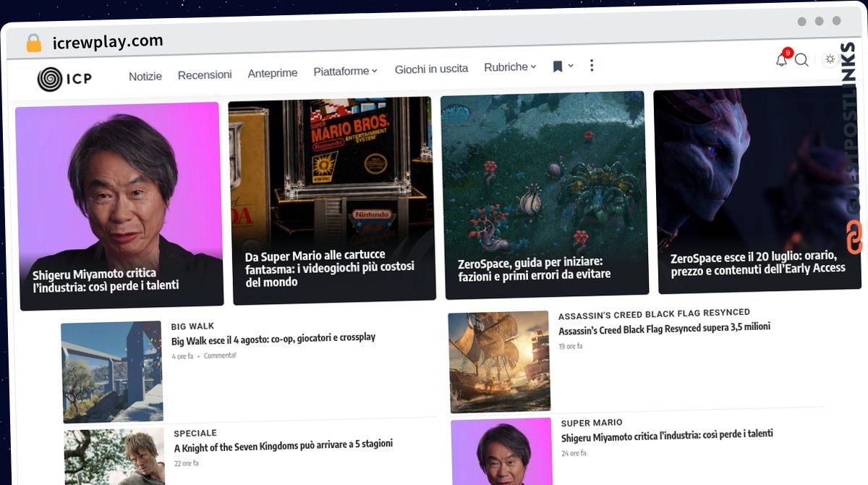This screenshot has width=868, height=485.
Task: Open ZeroSpace guida per iniziare article
Action: pyautogui.click(x=544, y=195)
